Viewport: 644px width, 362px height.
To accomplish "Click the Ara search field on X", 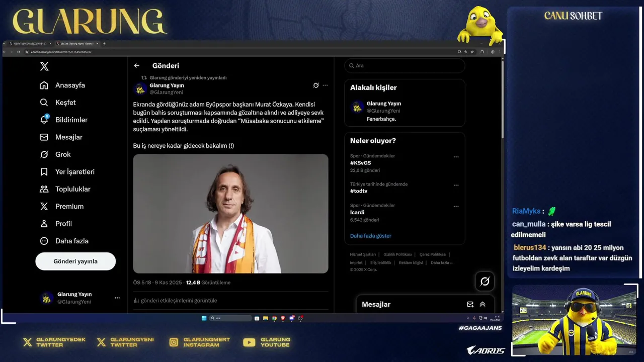I will 405,66.
